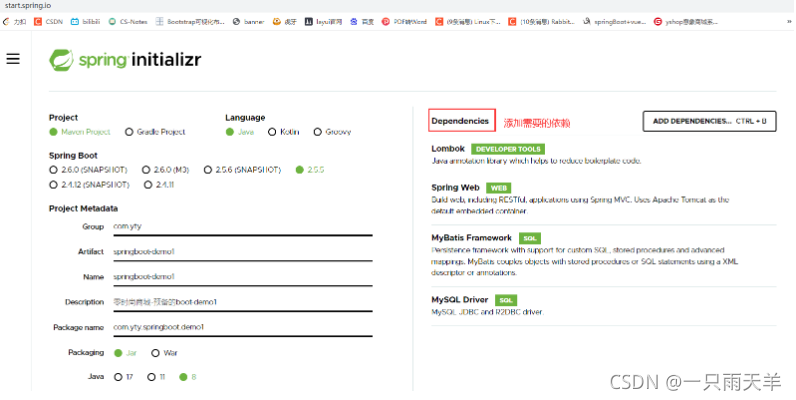Select Groovy language option
796x400 pixels.
[333, 132]
